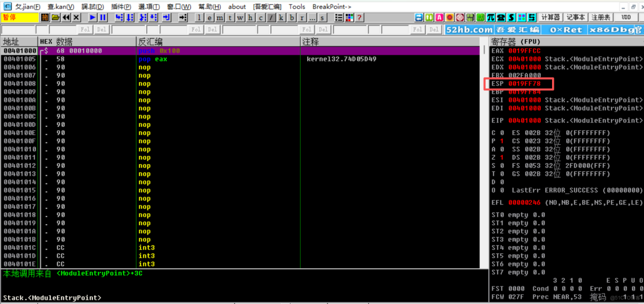Click the red target plugin icon

[460, 17]
